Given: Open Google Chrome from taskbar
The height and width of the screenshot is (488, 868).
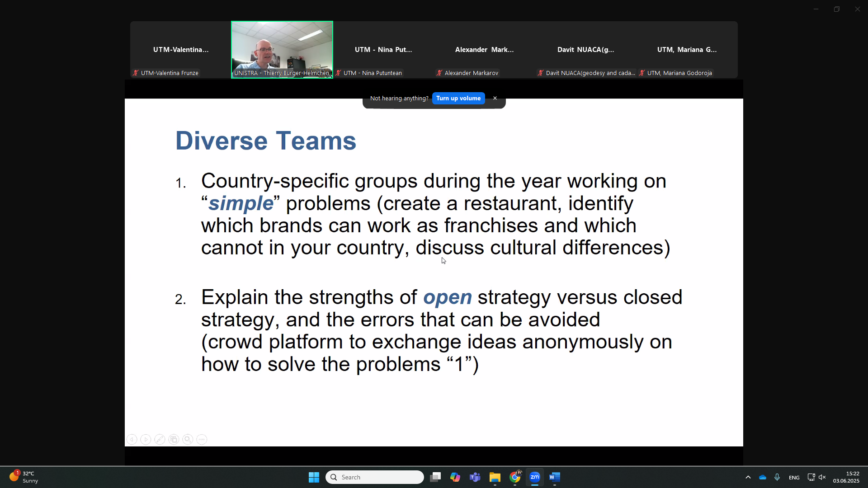Looking at the screenshot, I should (x=515, y=477).
